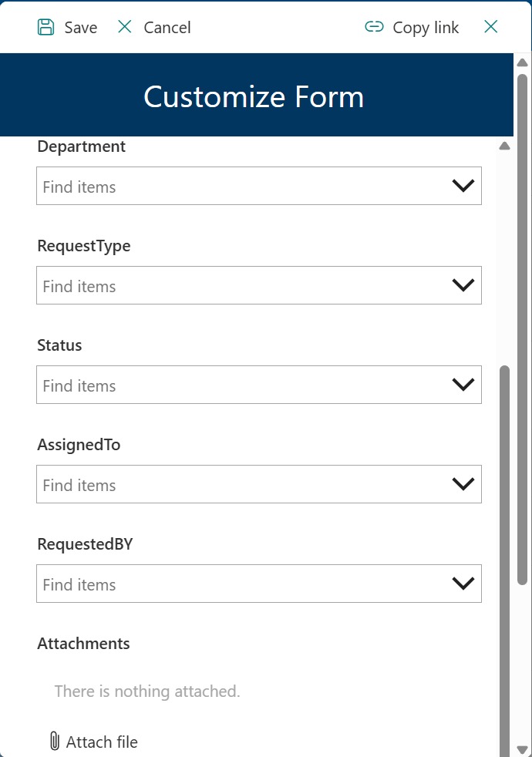Copy a link to this form
Screen dimensions: 532x757
[x=411, y=26]
